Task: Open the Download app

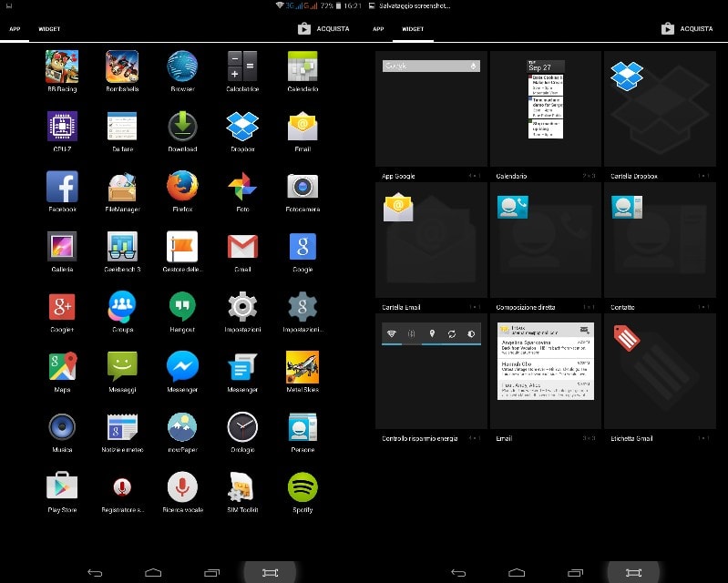Action: (x=182, y=127)
